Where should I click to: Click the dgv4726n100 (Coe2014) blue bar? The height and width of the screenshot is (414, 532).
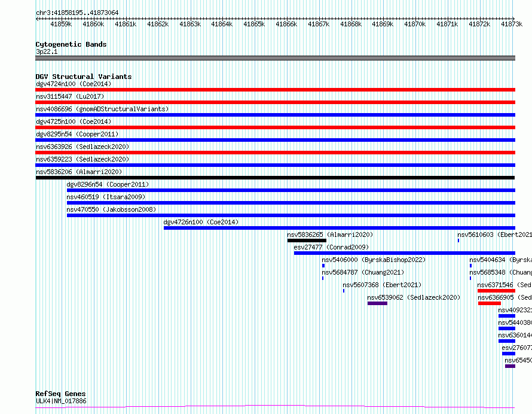point(340,228)
